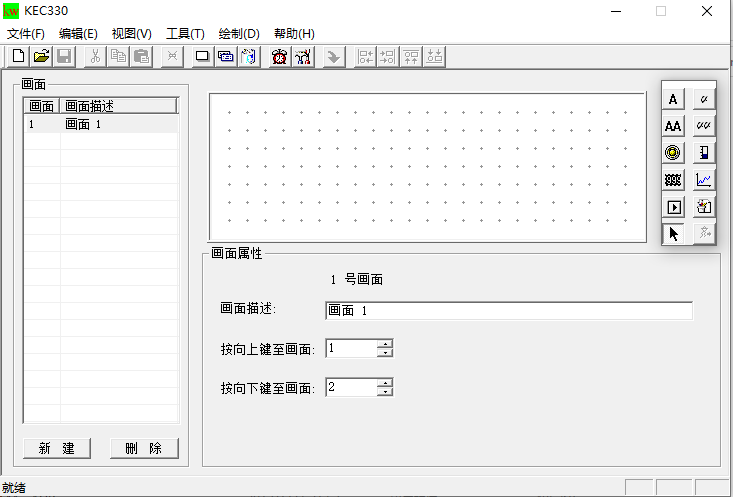Open the 工具(T) menu
The height and width of the screenshot is (497, 733).
click(x=186, y=34)
